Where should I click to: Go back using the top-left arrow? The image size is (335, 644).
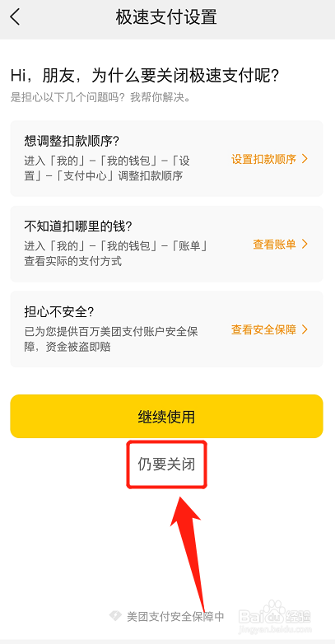[15, 17]
